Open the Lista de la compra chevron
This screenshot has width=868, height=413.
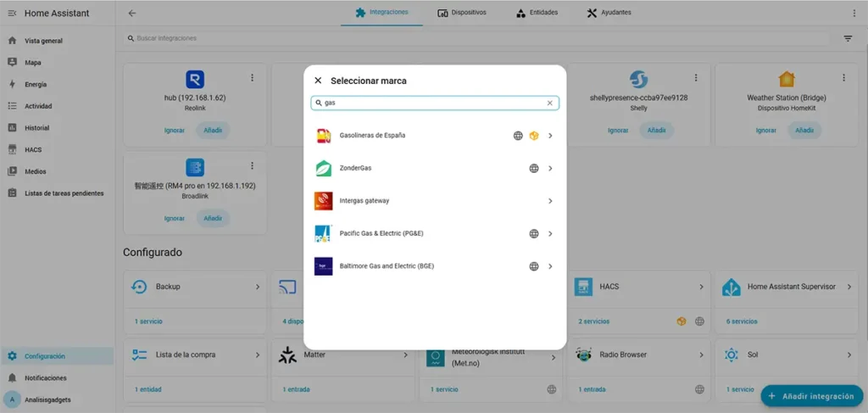[x=258, y=354]
